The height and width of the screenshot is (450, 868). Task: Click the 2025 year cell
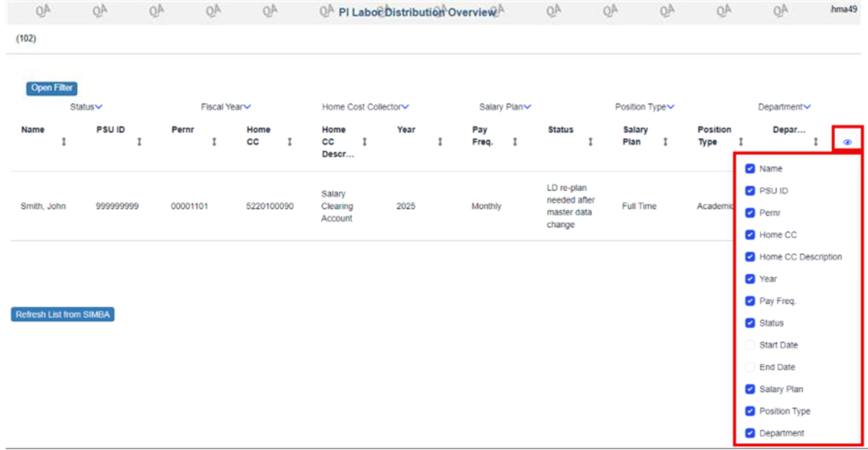[x=406, y=206]
